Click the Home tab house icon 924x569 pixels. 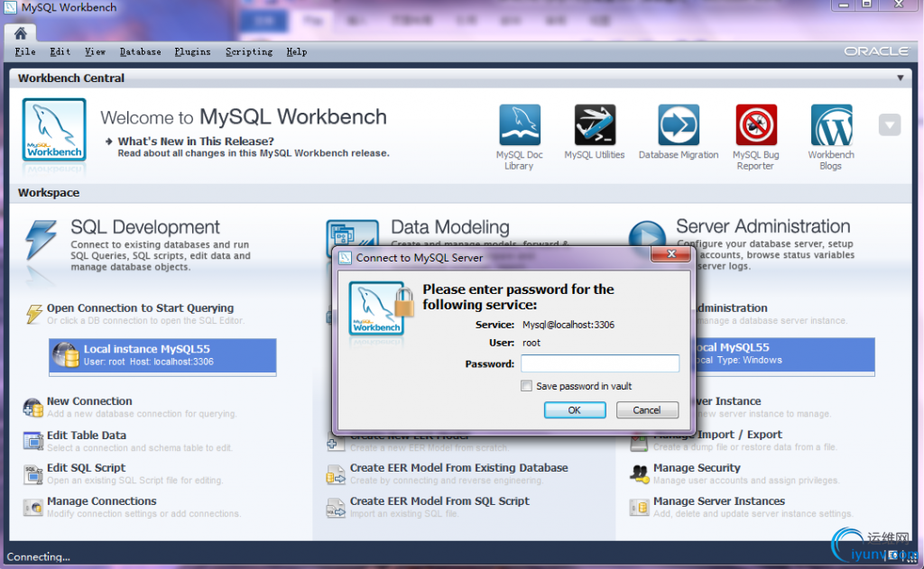tap(21, 33)
